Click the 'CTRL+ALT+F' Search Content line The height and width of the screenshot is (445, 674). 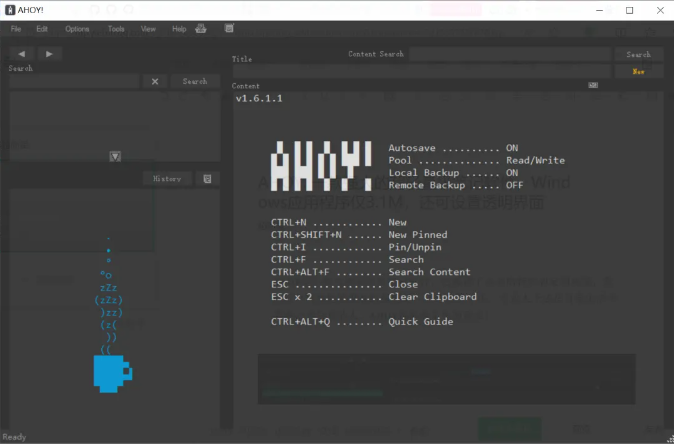[371, 272]
